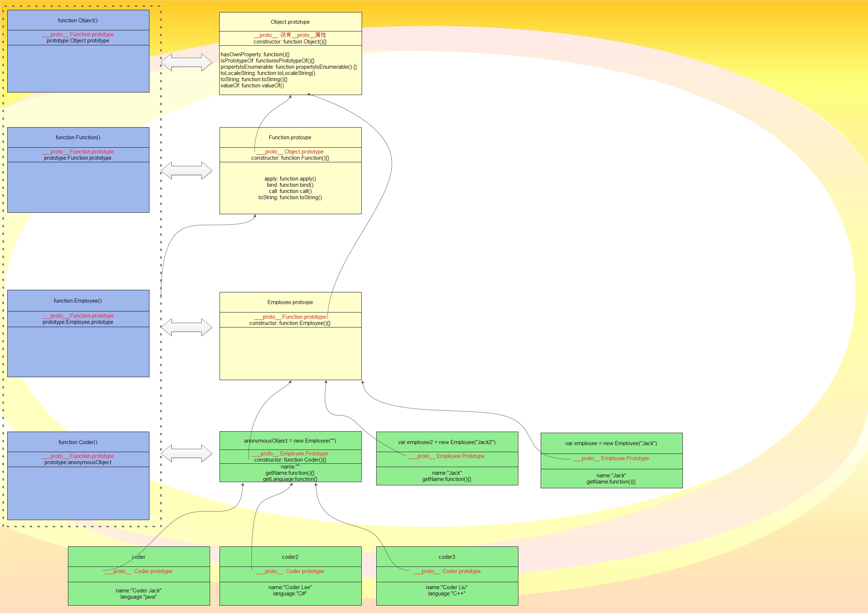
Task: Select the var employee2 header box
Action: coord(446,442)
